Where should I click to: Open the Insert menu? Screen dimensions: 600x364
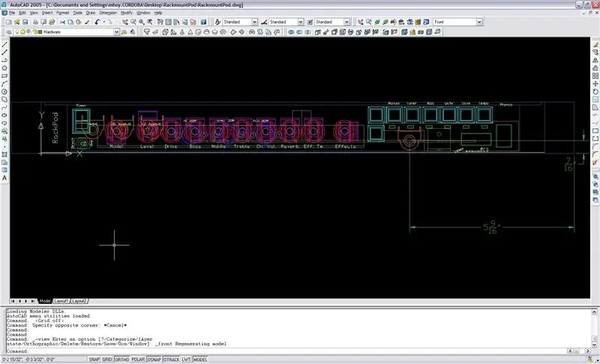pos(47,13)
